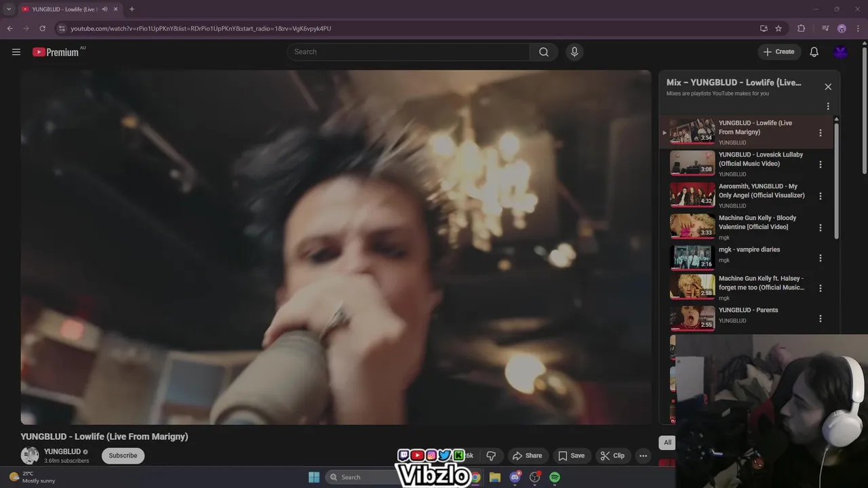
Task: Open Chrome three-dot menu
Action: click(857, 28)
